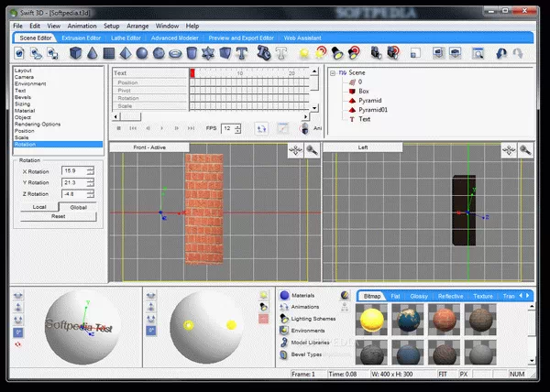The image size is (550, 392).
Task: Toggle the red square light trackball button
Action: 263,319
